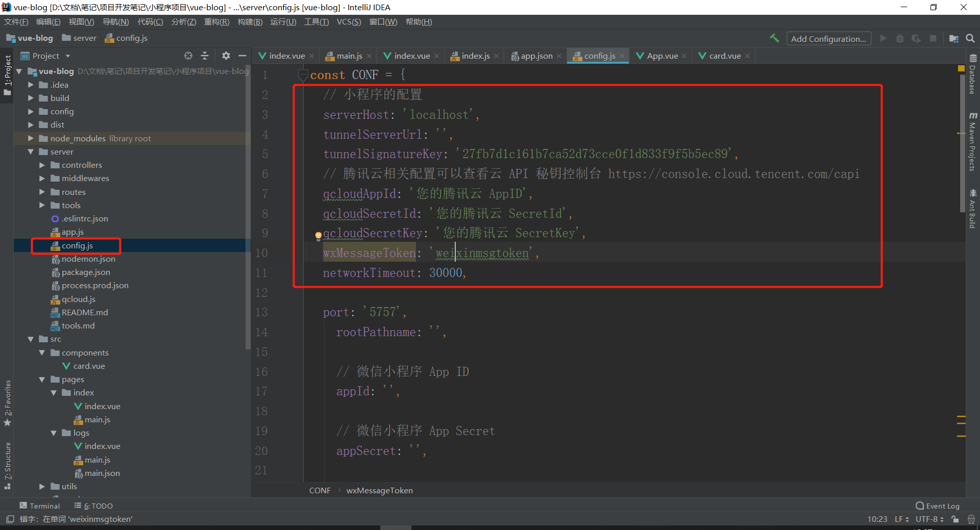Hide the Project tool window
The height and width of the screenshot is (530, 980).
[242, 56]
